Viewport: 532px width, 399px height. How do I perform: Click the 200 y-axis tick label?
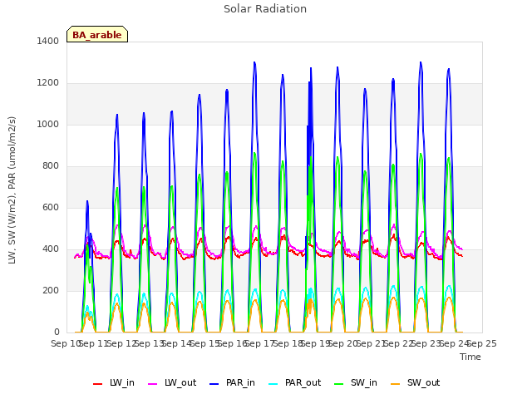click(51, 290)
